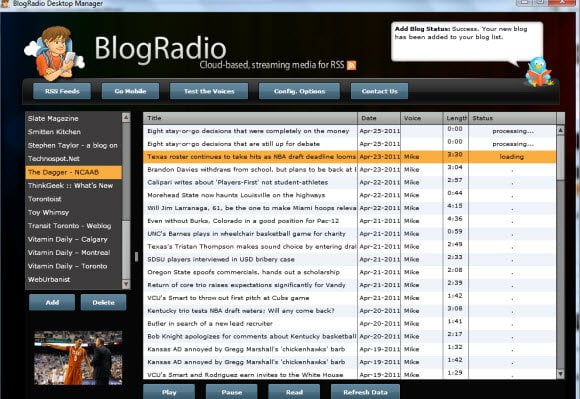Click article table scroll-up arrow
580x399 pixels.
560,130
